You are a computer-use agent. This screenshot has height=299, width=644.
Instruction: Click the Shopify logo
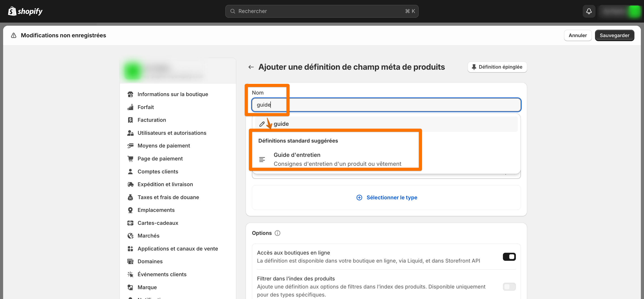click(x=25, y=11)
